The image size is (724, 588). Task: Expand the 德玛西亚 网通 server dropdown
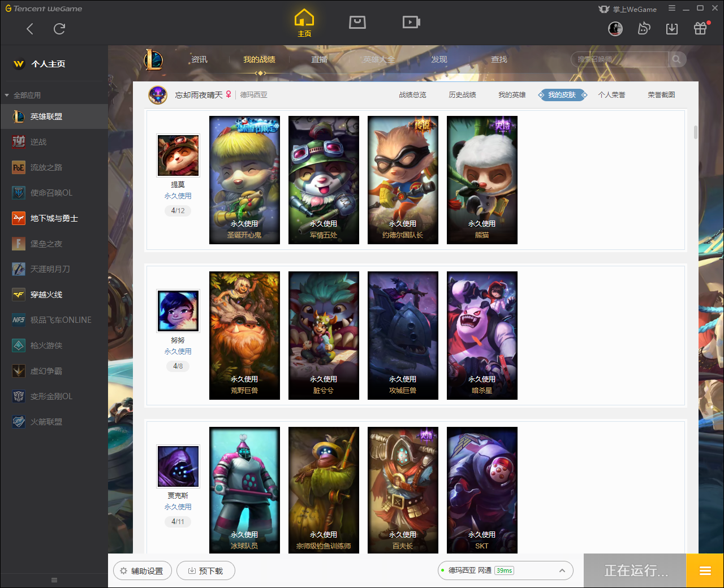pos(506,570)
